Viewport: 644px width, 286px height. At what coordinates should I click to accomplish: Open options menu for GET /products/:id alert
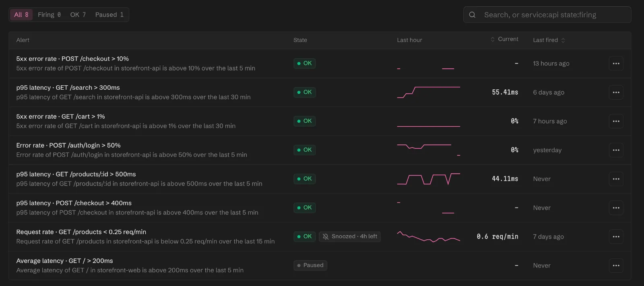click(x=616, y=179)
